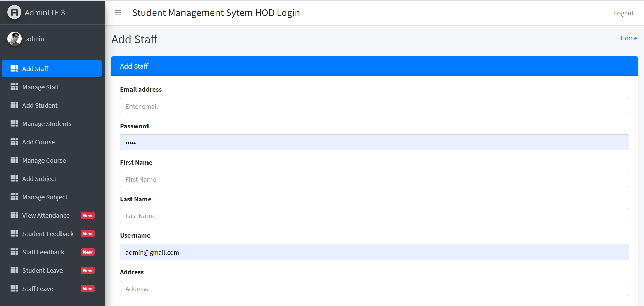Focus the Email address input field
Viewport: 644px width, 306px height.
[x=374, y=106]
